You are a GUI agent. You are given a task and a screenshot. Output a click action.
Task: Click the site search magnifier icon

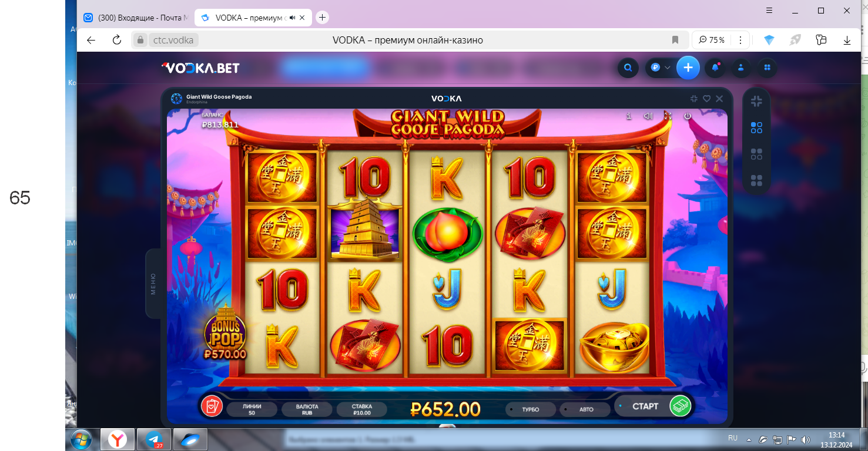coord(628,68)
